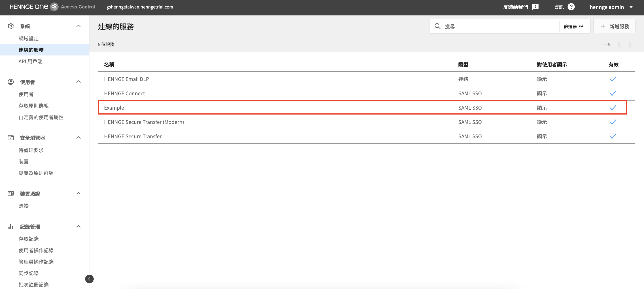Click the checkmark for the last row, HENNGE Secure Transfer
The image size is (644, 289).
613,136
